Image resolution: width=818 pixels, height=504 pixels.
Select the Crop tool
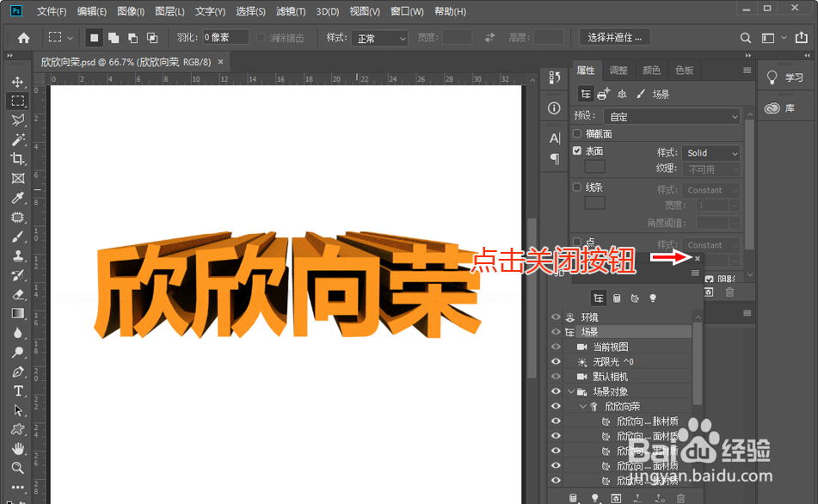coord(17,159)
